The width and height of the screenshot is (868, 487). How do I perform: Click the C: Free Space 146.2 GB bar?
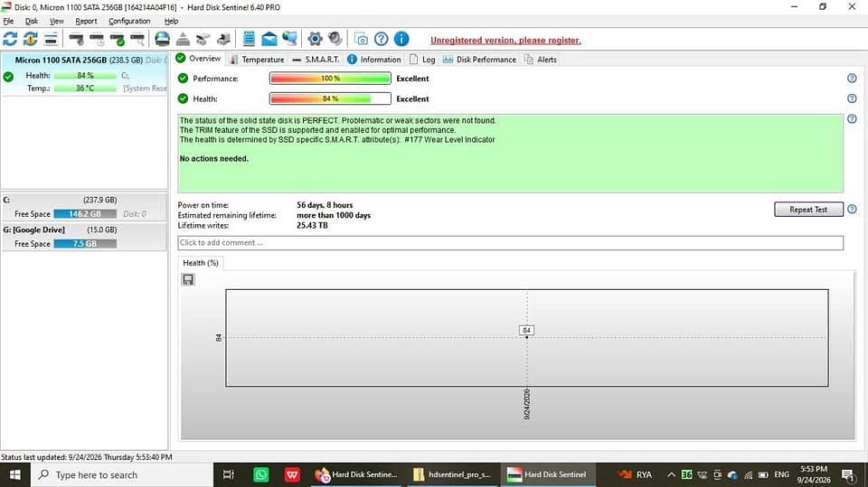click(x=85, y=213)
